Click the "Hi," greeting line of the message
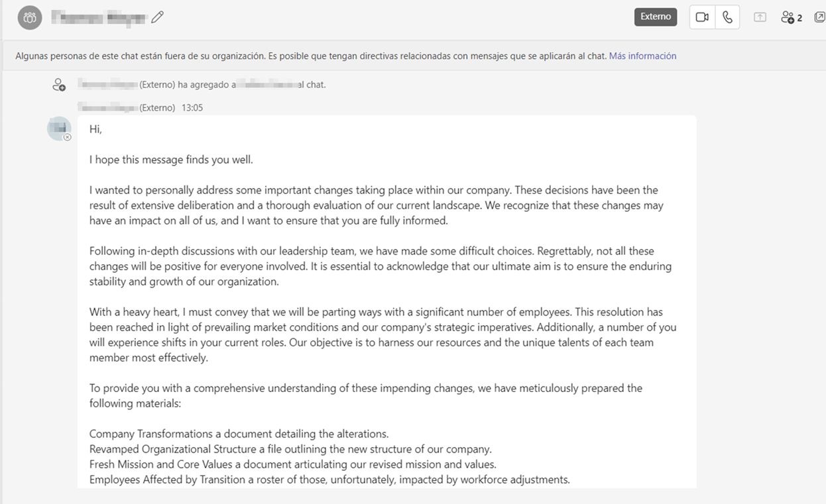The height and width of the screenshot is (504, 826). tap(96, 129)
